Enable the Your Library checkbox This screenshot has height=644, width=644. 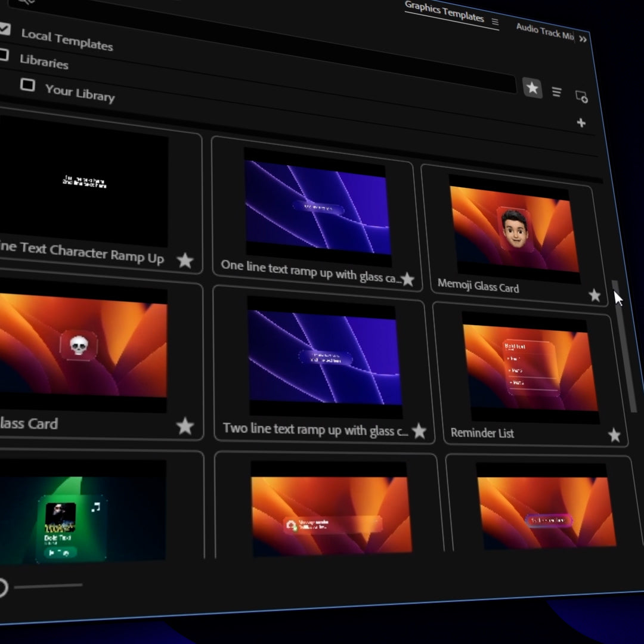tap(27, 85)
